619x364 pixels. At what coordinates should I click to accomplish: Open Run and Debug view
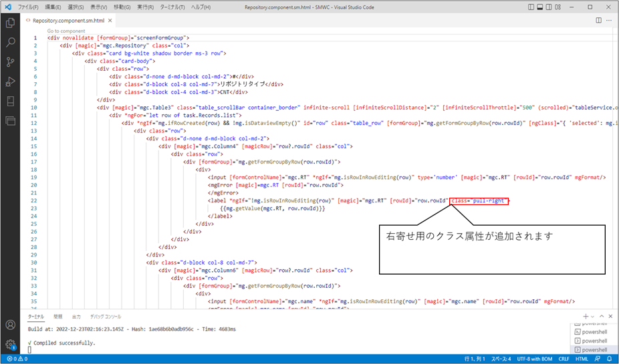pos(10,81)
